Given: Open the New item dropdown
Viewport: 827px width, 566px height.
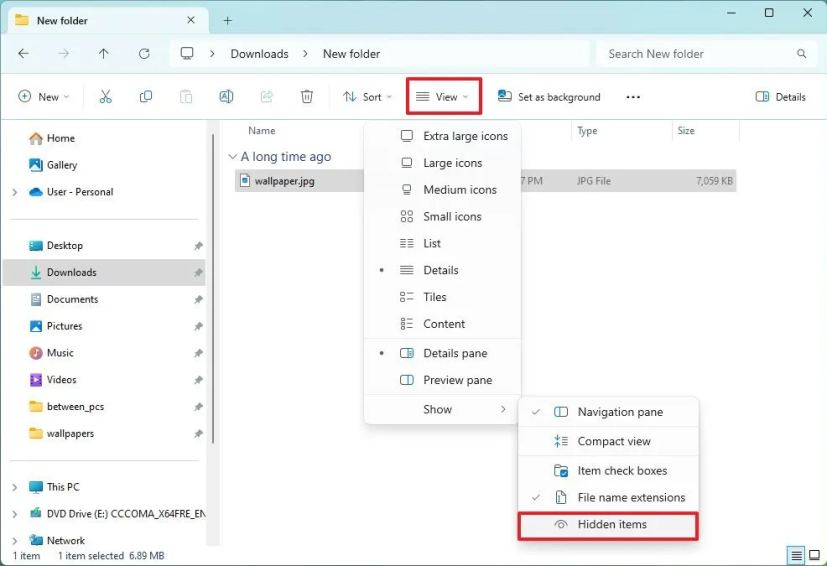Looking at the screenshot, I should click(x=44, y=97).
